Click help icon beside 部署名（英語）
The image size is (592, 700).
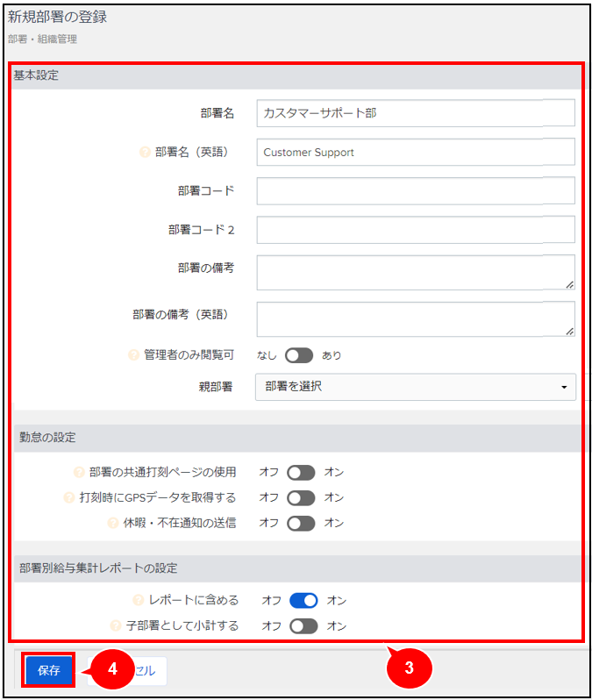(x=145, y=153)
